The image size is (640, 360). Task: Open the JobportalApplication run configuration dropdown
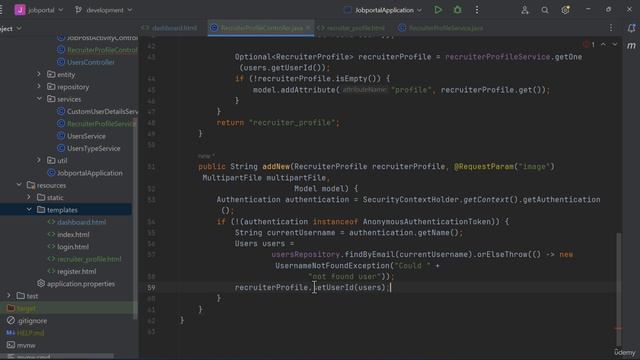[383, 10]
